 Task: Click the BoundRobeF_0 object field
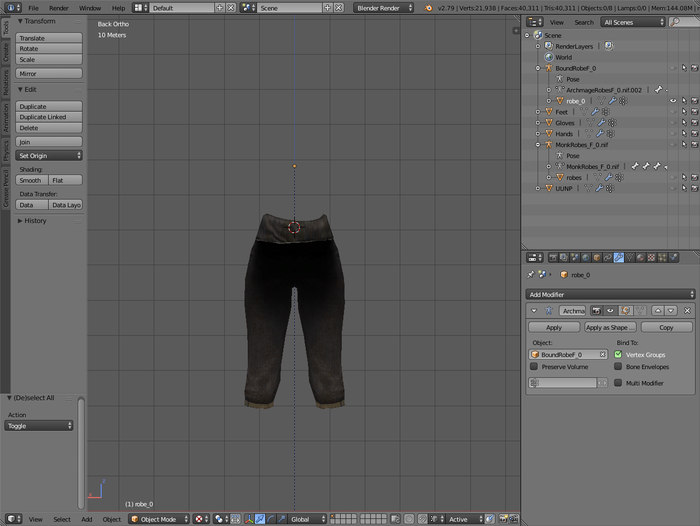(x=568, y=354)
